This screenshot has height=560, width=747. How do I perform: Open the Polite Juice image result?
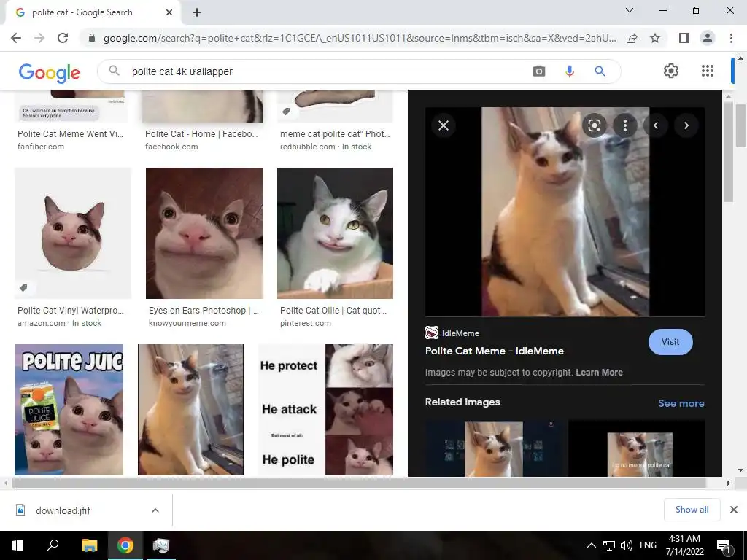[69, 410]
